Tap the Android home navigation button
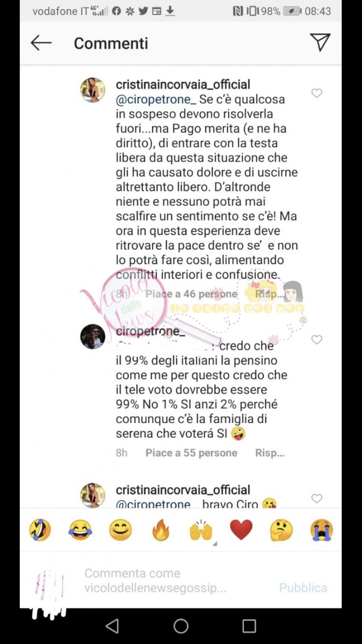The image size is (362, 644). point(181,626)
